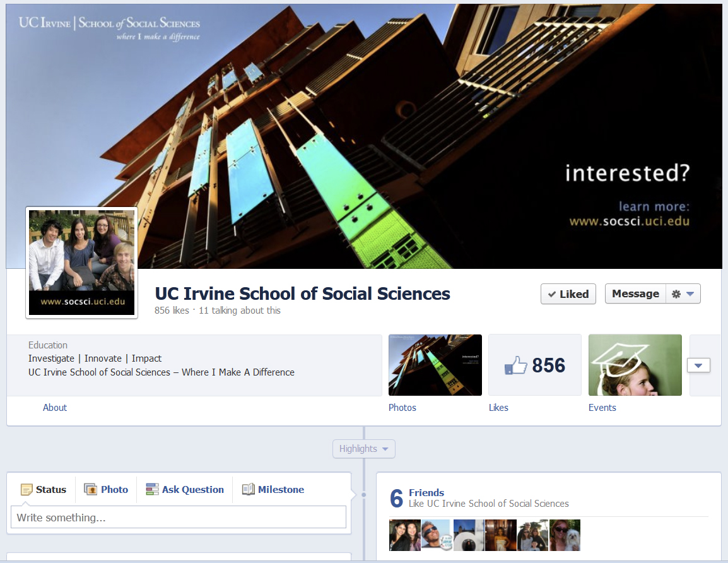Image resolution: width=728 pixels, height=563 pixels.
Task: Select the Photo tab
Action: [x=106, y=490]
